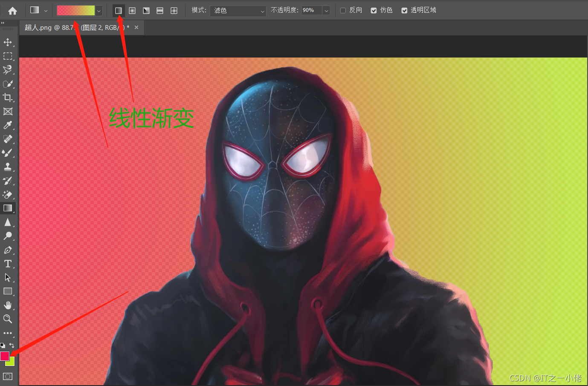
Task: Select the Spot Healing Brush tool
Action: [8, 139]
